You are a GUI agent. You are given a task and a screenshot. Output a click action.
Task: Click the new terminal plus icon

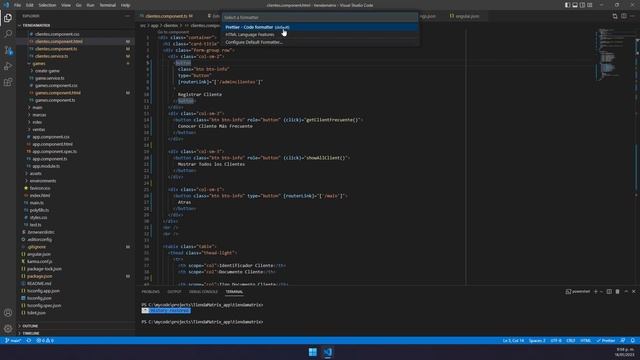596,291
